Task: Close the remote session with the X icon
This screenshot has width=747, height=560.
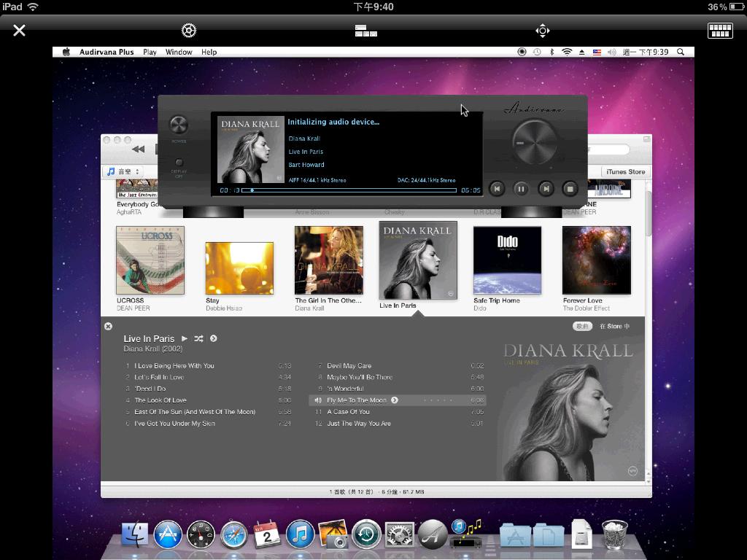Action: (19, 31)
